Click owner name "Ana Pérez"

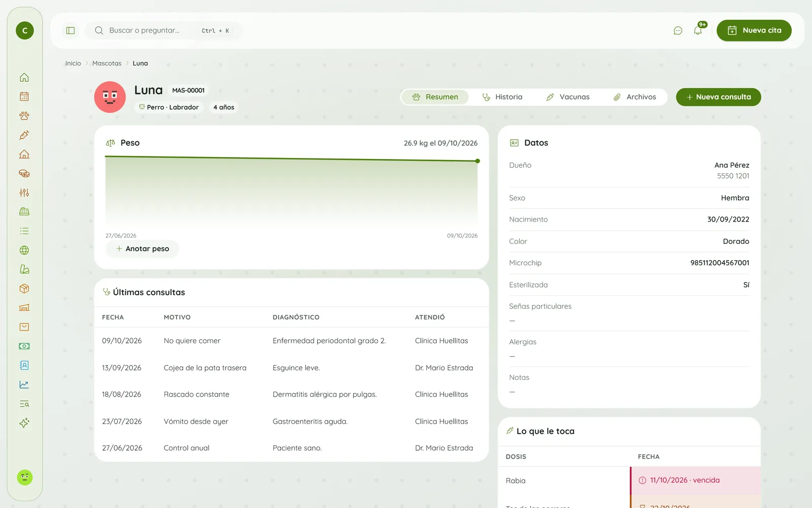732,165
